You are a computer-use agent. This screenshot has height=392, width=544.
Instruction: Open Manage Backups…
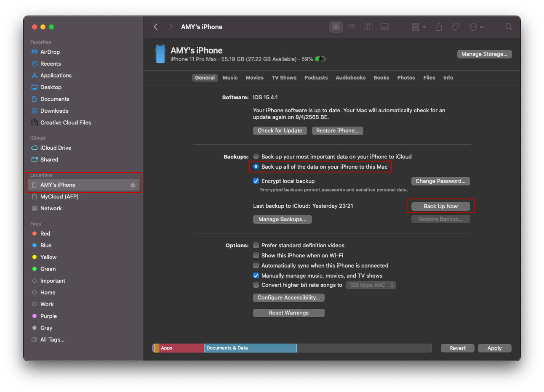tap(282, 220)
